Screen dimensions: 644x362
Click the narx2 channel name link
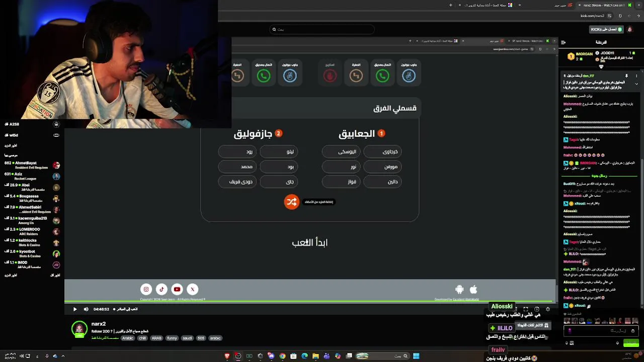click(x=99, y=324)
